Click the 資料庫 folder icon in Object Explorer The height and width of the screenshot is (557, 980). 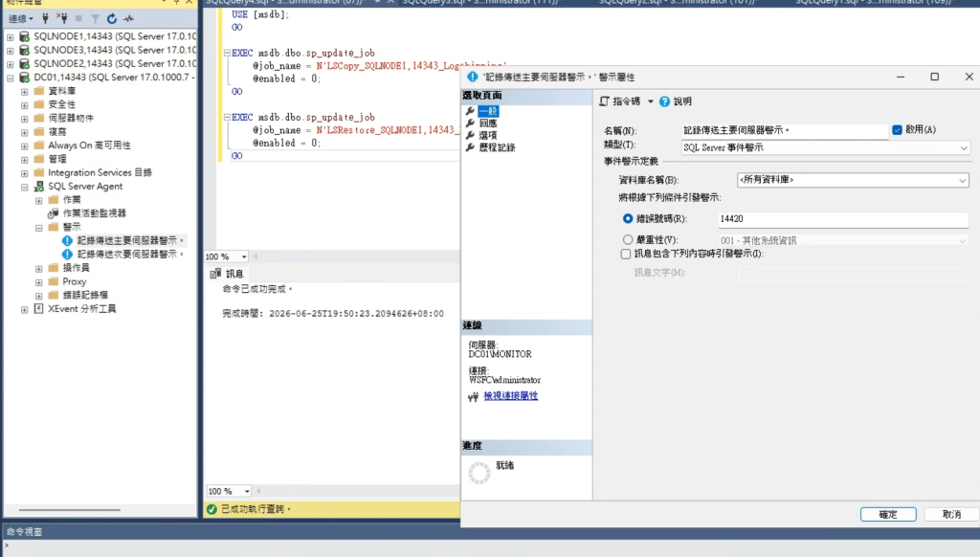point(38,91)
